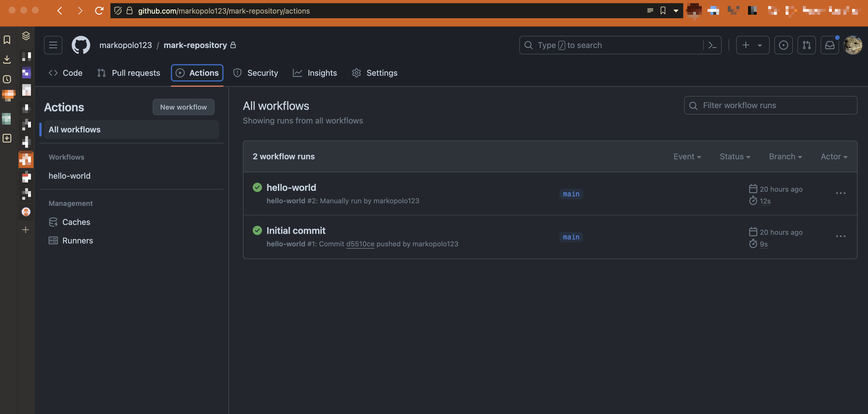Open the hamburger navigation menu
The width and height of the screenshot is (868, 414).
click(x=53, y=45)
